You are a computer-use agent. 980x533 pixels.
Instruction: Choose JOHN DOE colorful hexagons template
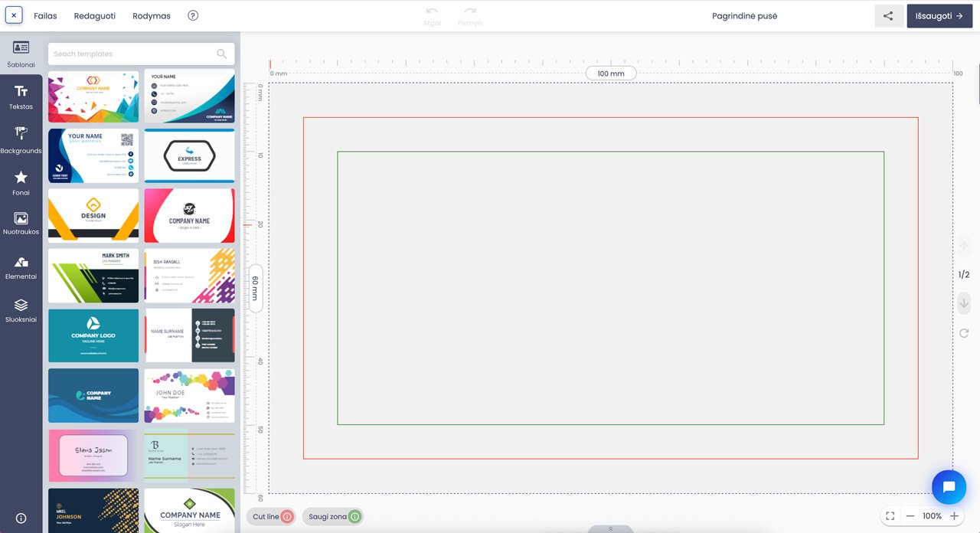pos(189,395)
